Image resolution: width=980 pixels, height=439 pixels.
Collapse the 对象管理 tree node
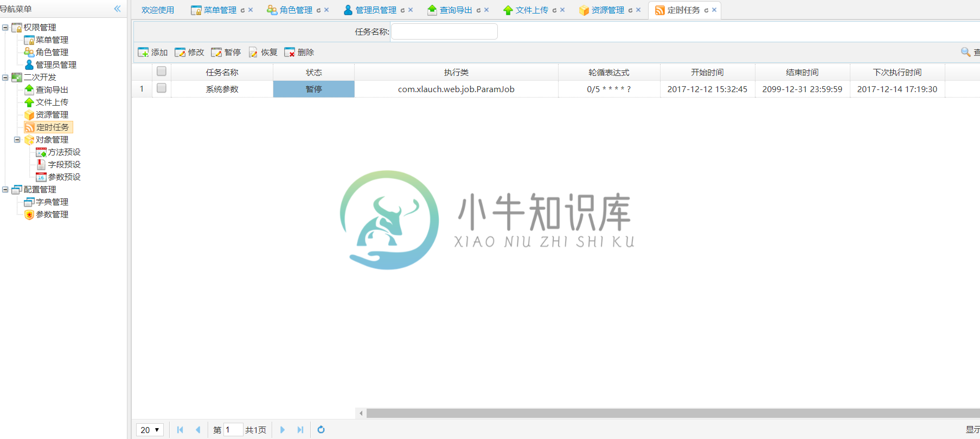click(x=17, y=140)
